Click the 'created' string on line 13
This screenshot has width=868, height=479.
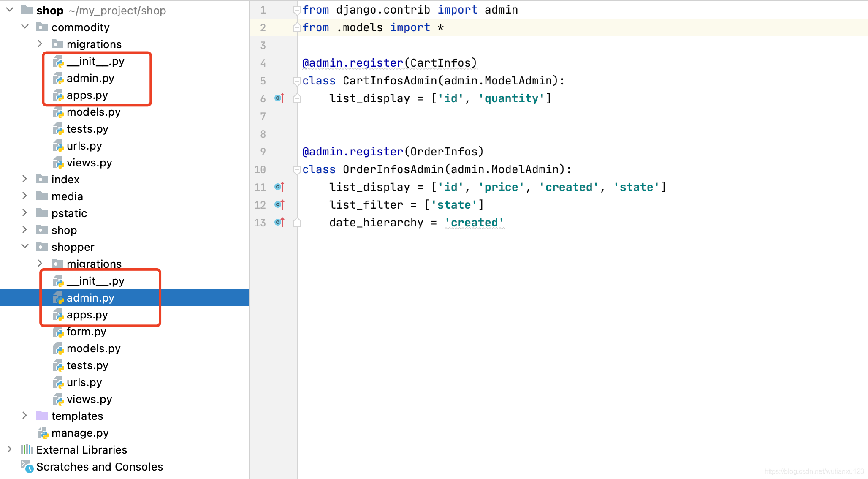[x=474, y=223]
